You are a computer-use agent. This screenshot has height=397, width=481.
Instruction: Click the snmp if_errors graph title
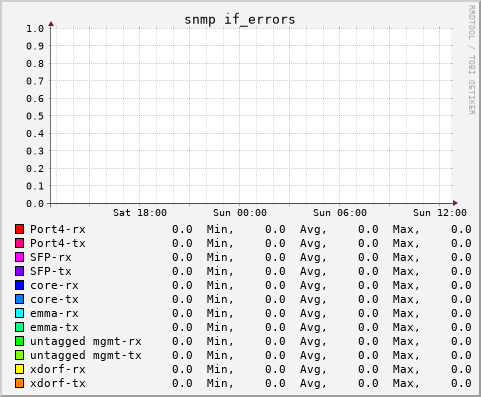point(240,20)
